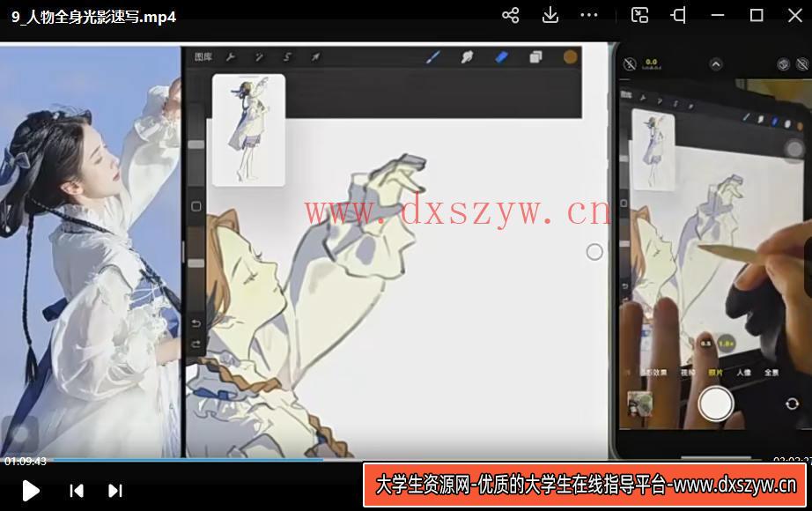
Task: Share the video using the share icon
Action: [510, 15]
